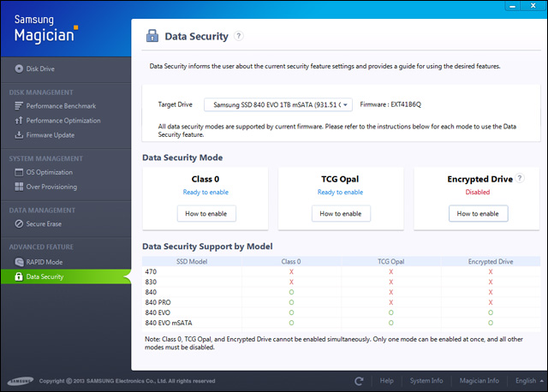The width and height of the screenshot is (548, 392).
Task: Click How to enable under TCG Opal
Action: click(x=341, y=214)
